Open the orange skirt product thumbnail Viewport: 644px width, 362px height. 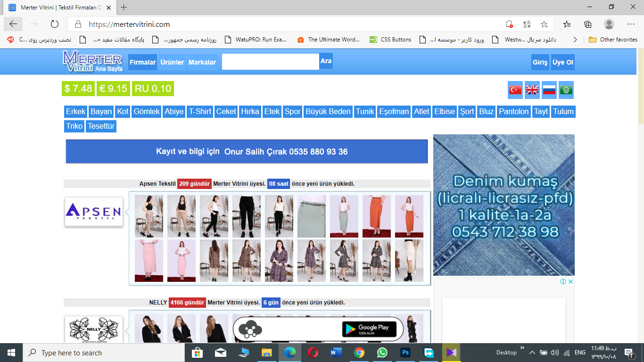tap(377, 216)
